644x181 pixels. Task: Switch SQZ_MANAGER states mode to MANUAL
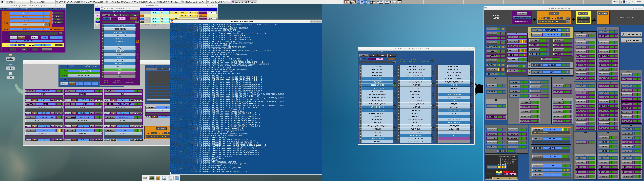[x=122, y=18]
